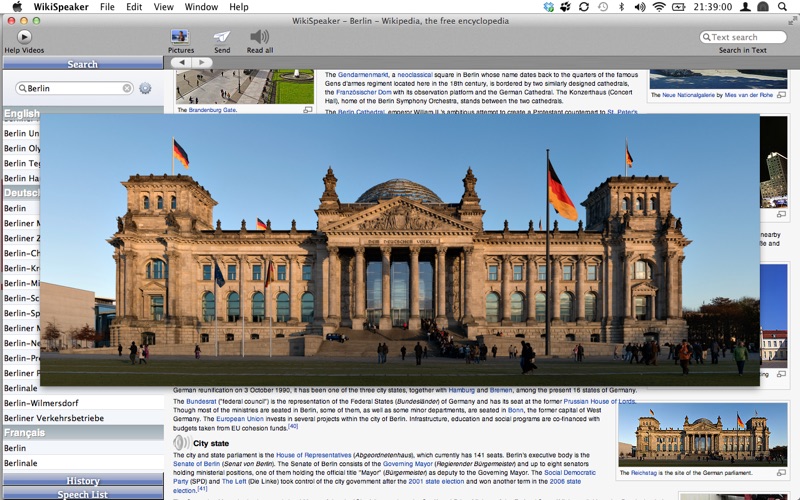Enlarge the Neue Nationalgalerie image icon
Viewport: 800px width, 500px height.
781,95
